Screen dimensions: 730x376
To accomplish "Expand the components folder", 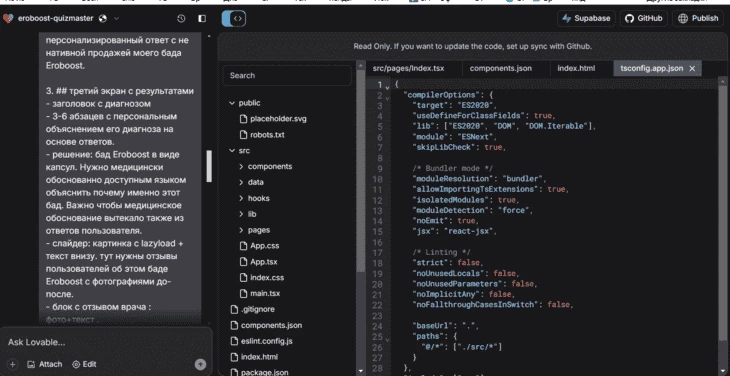I will [241, 167].
